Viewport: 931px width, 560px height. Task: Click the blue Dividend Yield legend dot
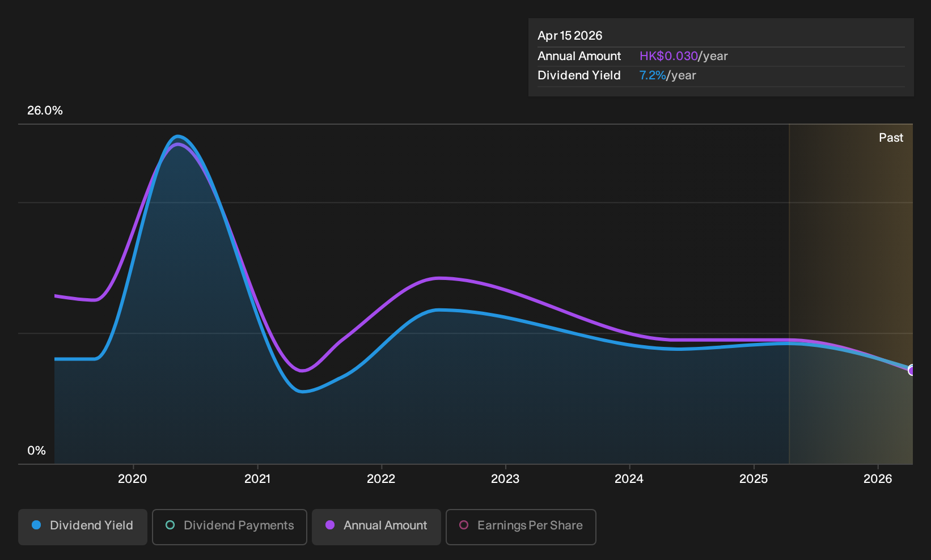(36, 525)
